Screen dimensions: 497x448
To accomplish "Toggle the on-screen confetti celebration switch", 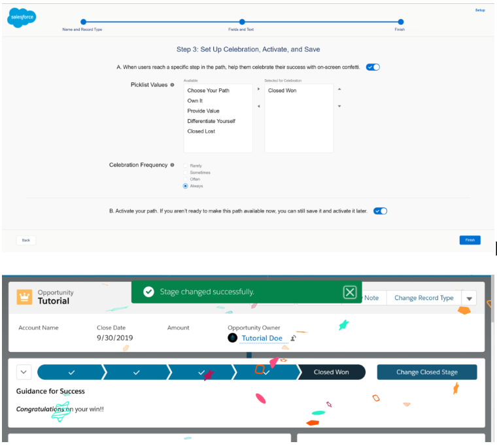I will click(373, 67).
